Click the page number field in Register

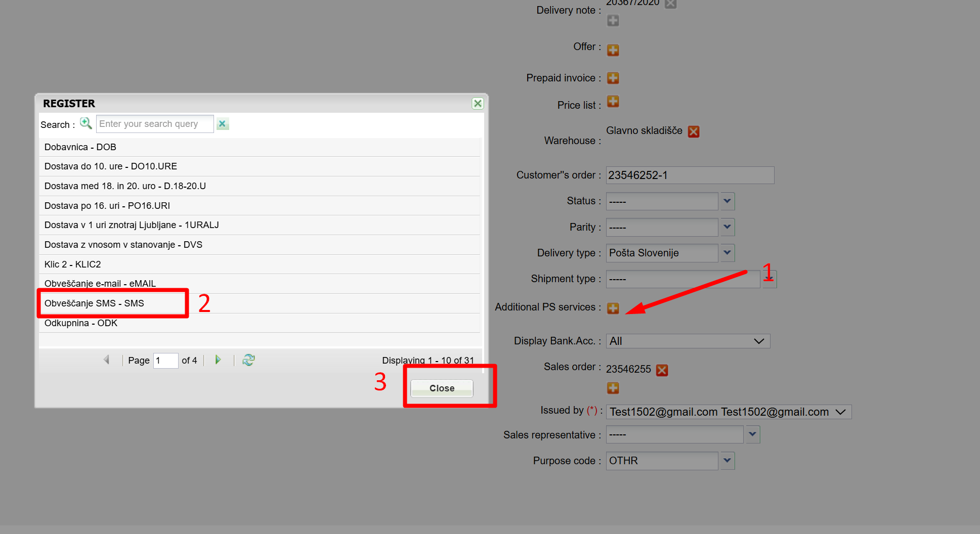pyautogui.click(x=165, y=361)
